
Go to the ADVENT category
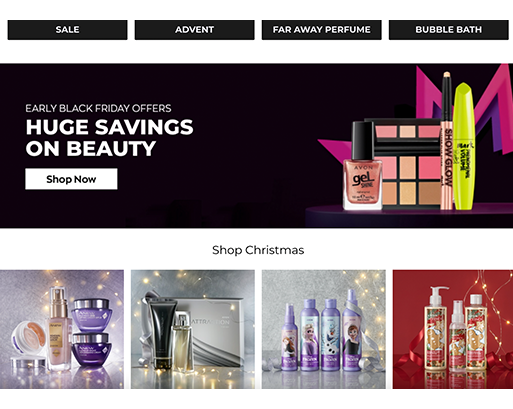click(194, 30)
